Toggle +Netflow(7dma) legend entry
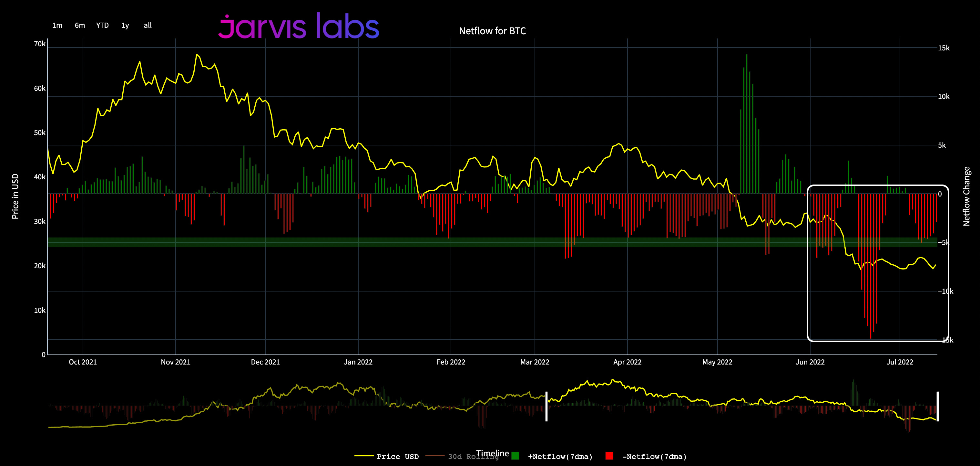 560,457
